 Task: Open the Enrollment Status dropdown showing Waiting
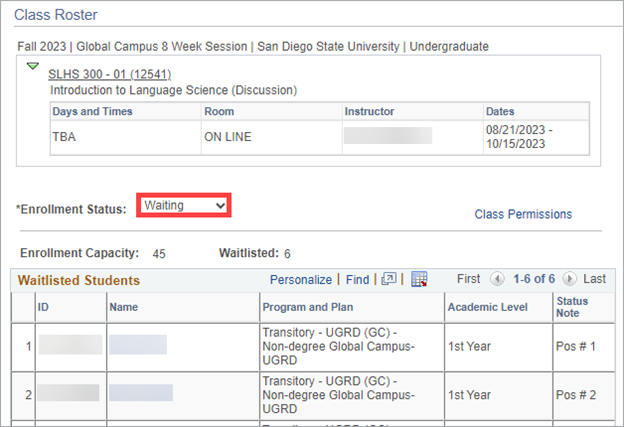(x=184, y=205)
